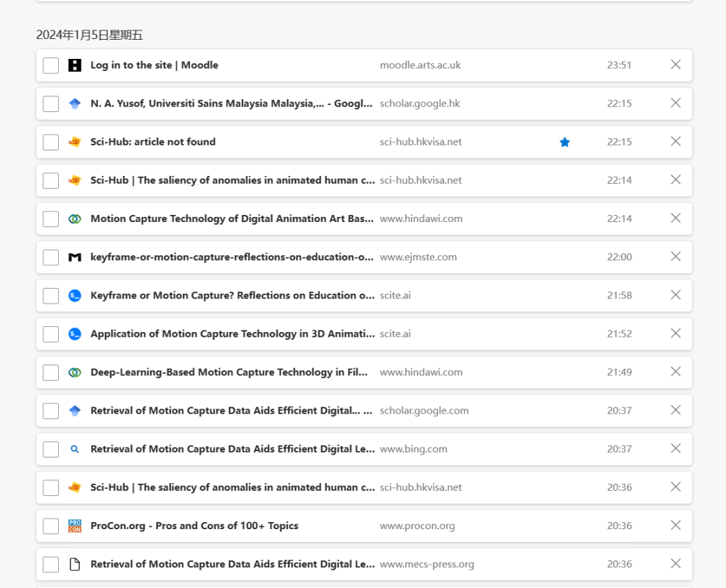Select the checkbox for 'Application of Motion Capture Technology'

tap(51, 334)
